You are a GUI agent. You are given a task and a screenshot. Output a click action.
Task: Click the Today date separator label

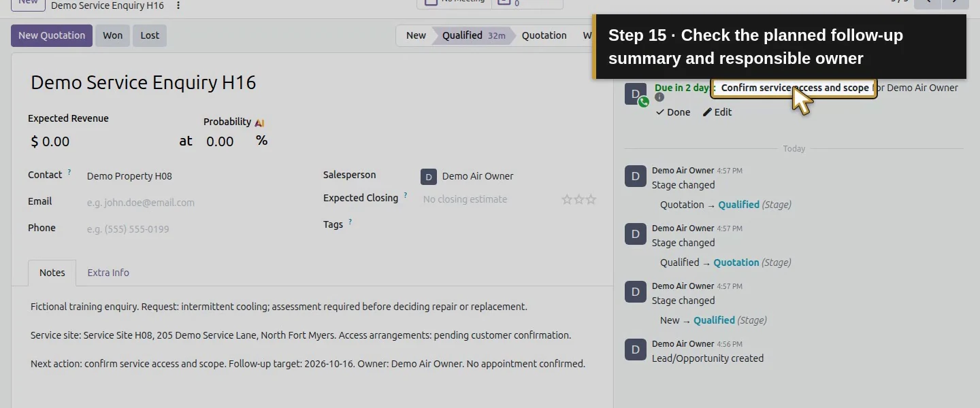(794, 148)
